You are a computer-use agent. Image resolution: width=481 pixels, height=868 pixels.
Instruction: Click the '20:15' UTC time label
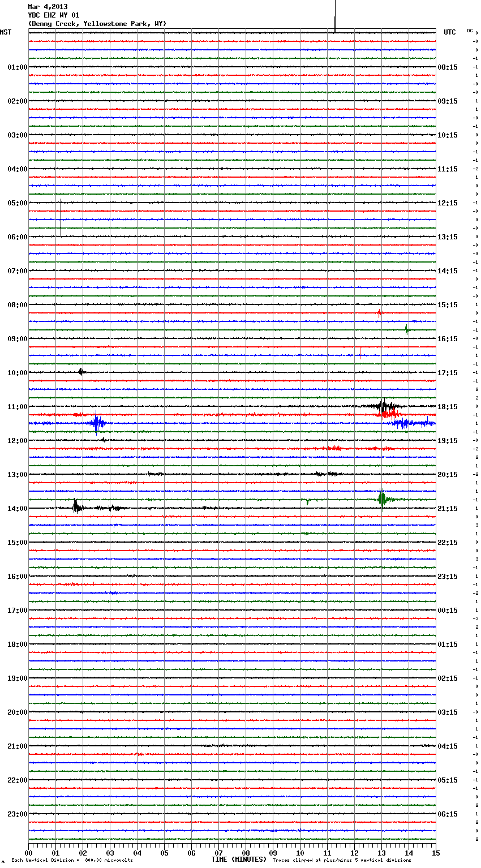pos(448,475)
